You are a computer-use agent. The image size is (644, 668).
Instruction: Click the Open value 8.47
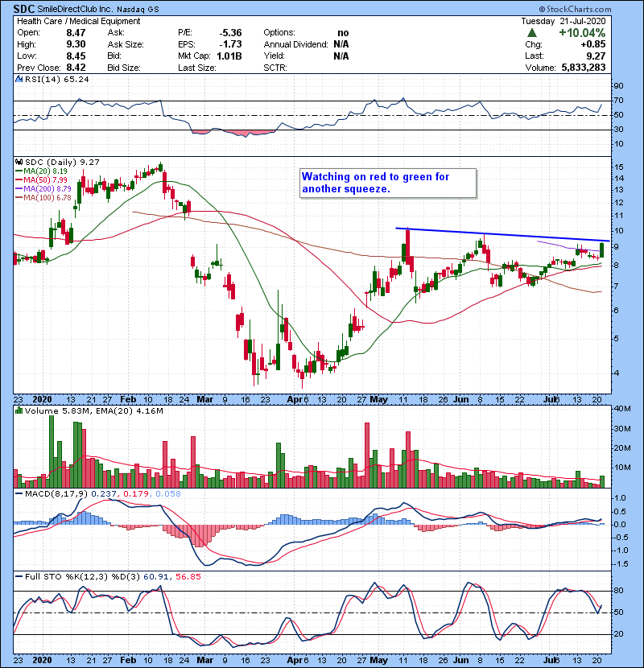(76, 33)
